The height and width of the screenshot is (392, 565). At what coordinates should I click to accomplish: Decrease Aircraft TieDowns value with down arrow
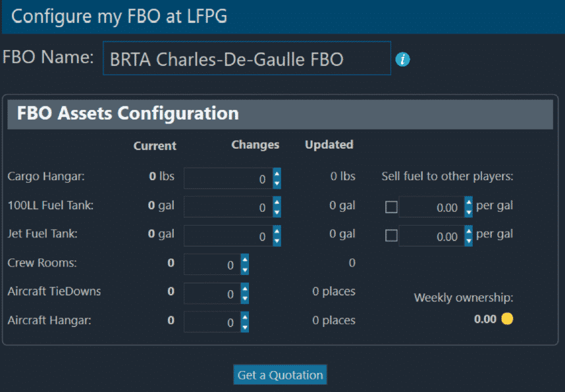click(245, 299)
